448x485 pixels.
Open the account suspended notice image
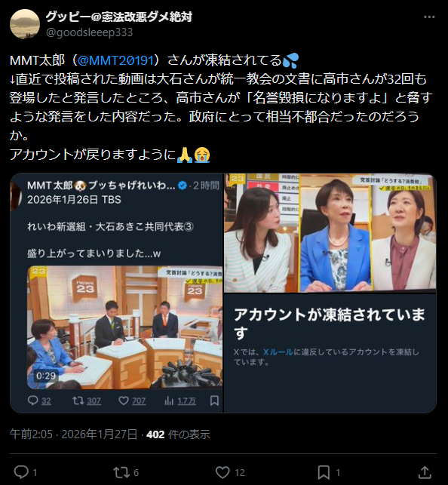330,353
